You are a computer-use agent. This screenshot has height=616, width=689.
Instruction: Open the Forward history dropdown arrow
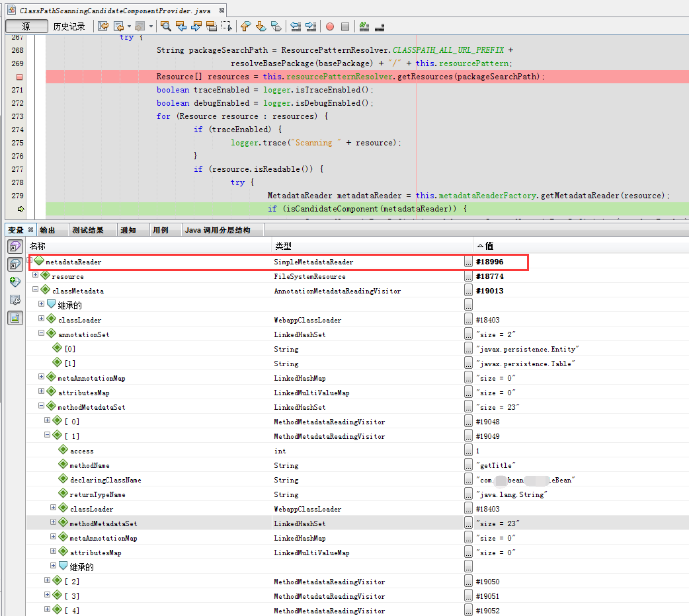tap(151, 26)
